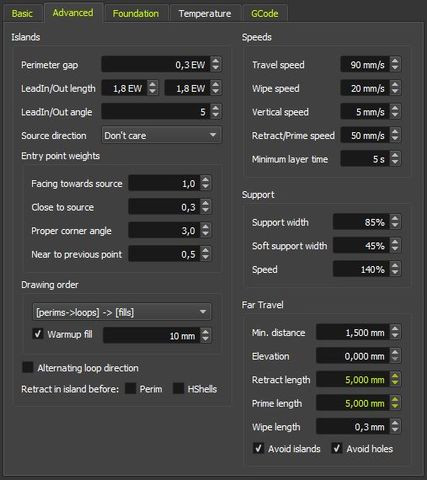Image resolution: width=427 pixels, height=480 pixels.
Task: Increase Support width with the up arrow
Action: [x=395, y=218]
